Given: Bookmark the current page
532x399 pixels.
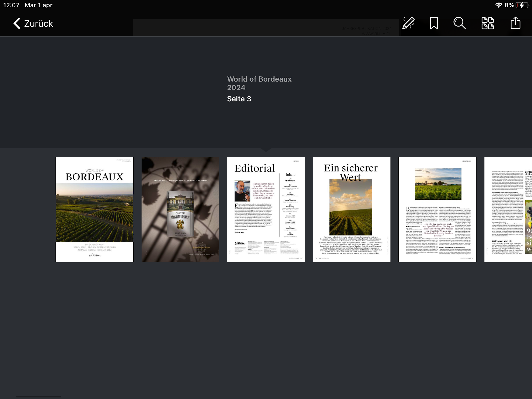Looking at the screenshot, I should (x=434, y=23).
